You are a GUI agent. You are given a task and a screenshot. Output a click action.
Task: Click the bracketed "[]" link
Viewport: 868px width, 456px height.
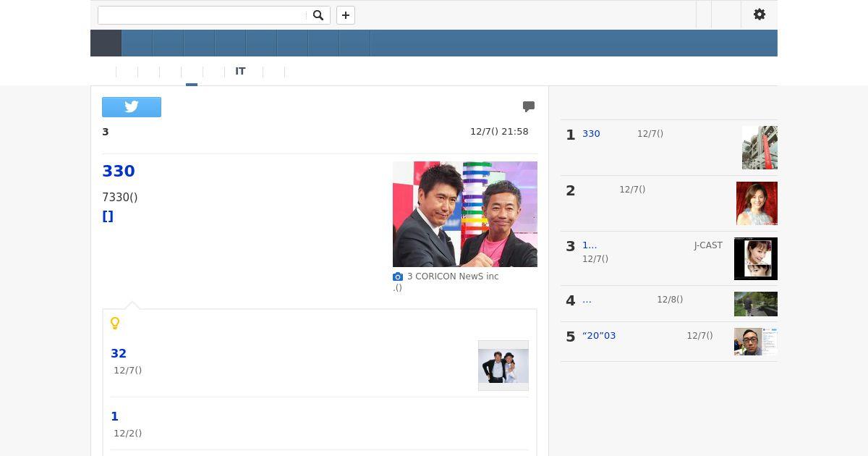[x=108, y=216]
